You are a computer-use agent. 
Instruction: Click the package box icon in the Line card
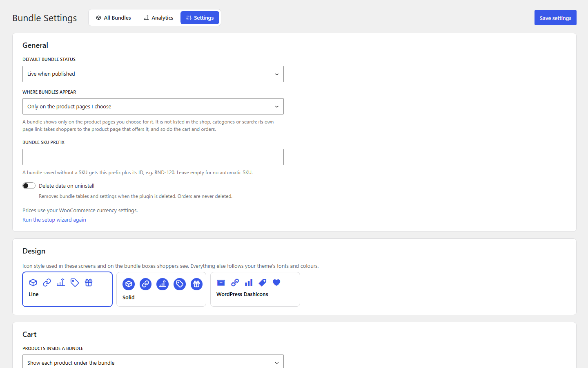pyautogui.click(x=33, y=283)
